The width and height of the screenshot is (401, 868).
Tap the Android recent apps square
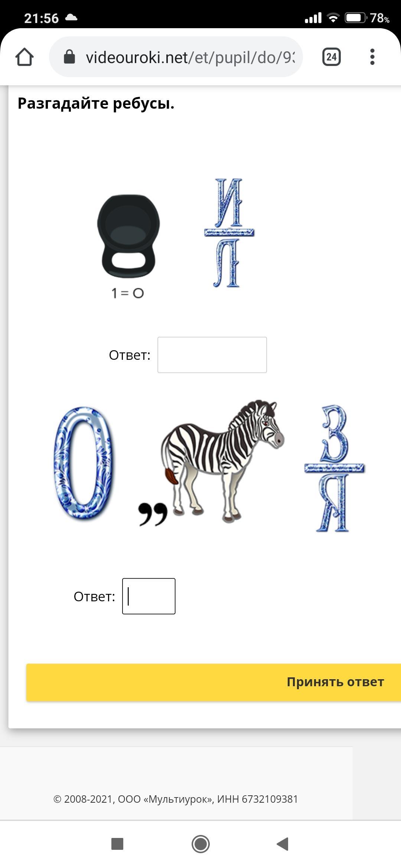click(x=117, y=844)
